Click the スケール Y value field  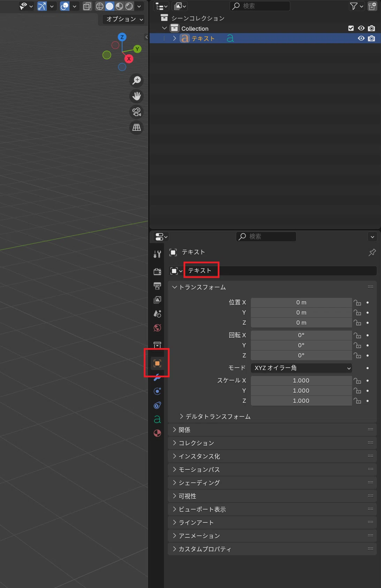[301, 391]
